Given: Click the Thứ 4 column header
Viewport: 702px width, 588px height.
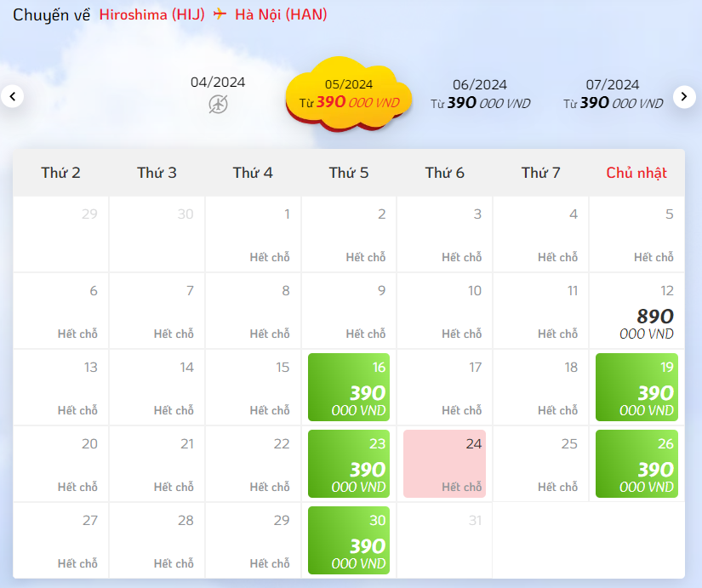Looking at the screenshot, I should coord(253,173).
